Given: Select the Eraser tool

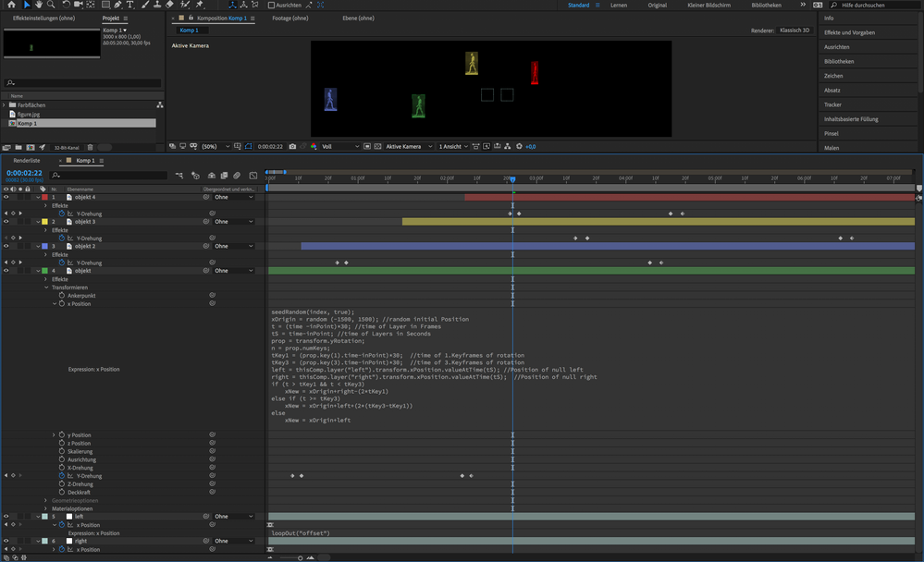Looking at the screenshot, I should 169,5.
